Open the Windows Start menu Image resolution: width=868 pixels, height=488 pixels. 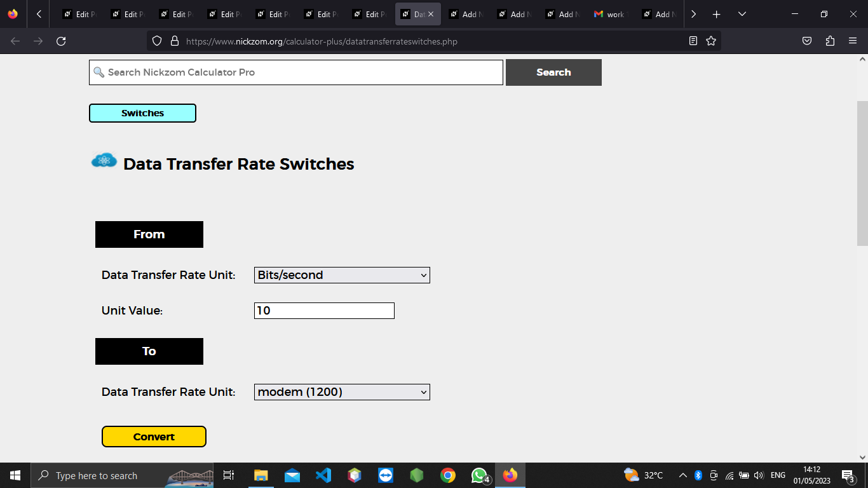coord(15,475)
